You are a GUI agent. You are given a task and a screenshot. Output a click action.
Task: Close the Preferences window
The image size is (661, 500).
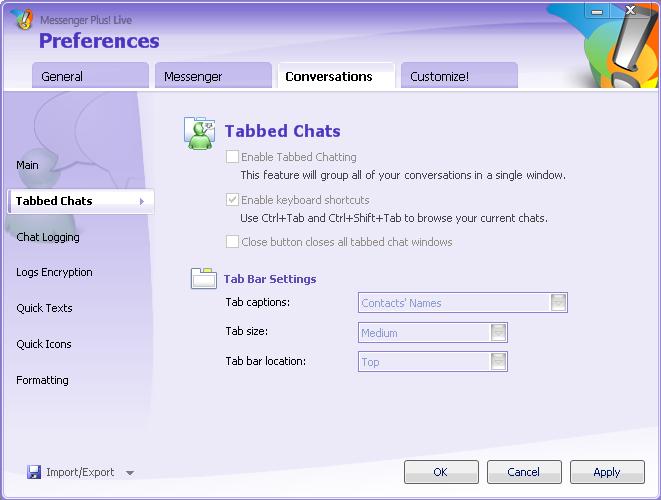(x=631, y=10)
